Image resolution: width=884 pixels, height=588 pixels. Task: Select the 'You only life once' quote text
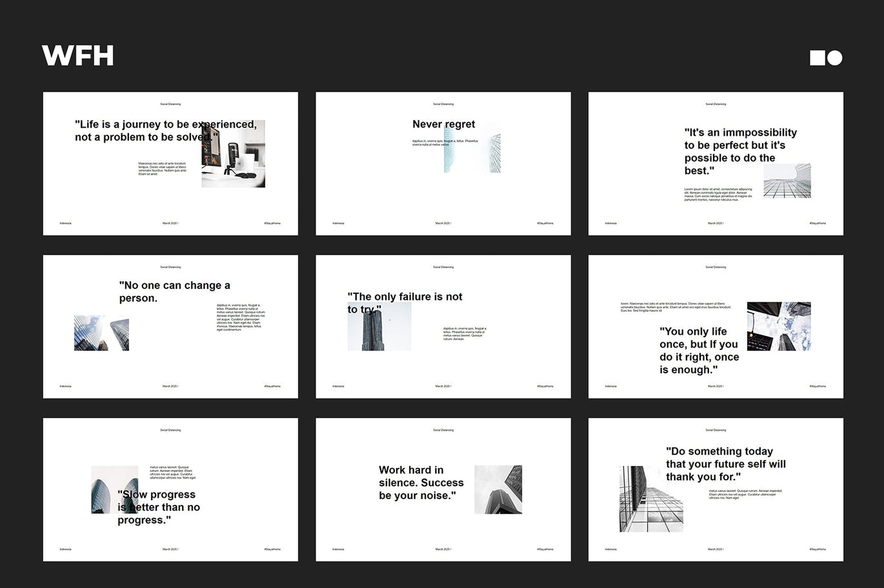[x=698, y=350]
